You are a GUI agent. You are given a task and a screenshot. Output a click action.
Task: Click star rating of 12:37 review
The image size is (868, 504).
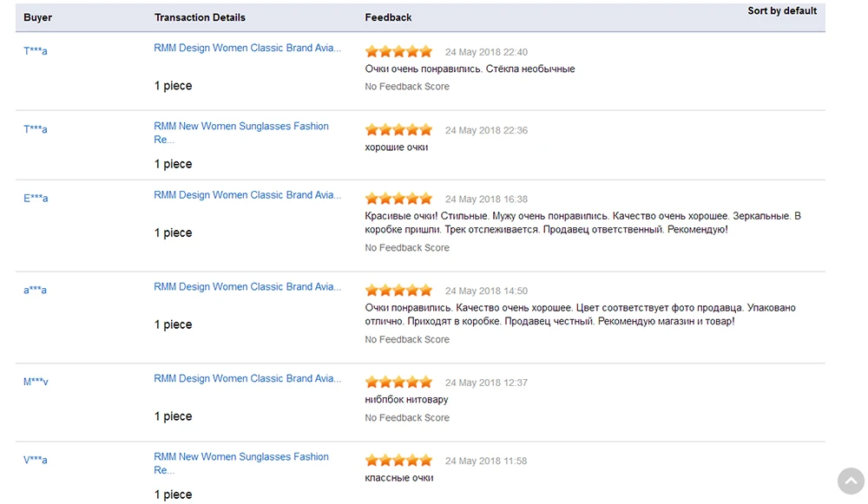coord(398,383)
